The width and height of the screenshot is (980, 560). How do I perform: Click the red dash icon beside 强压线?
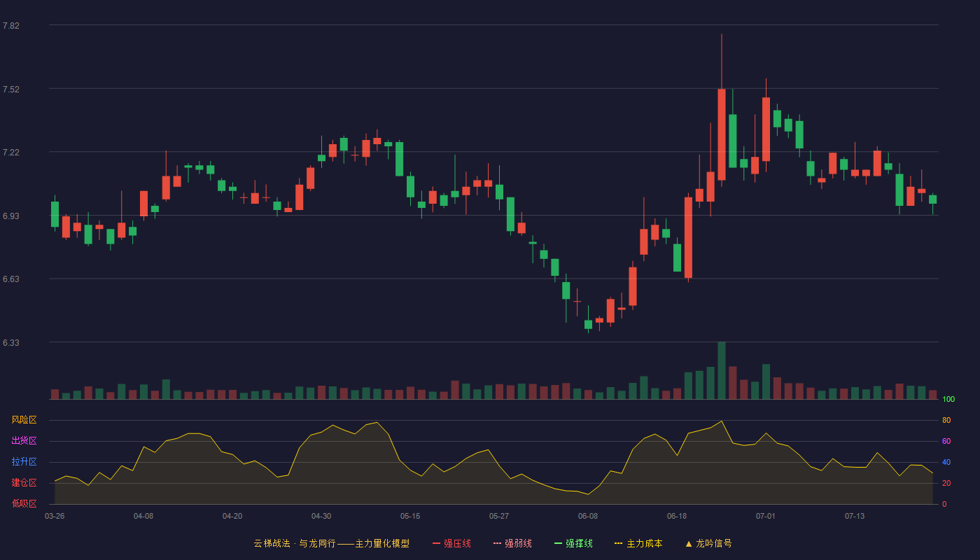tap(436, 543)
